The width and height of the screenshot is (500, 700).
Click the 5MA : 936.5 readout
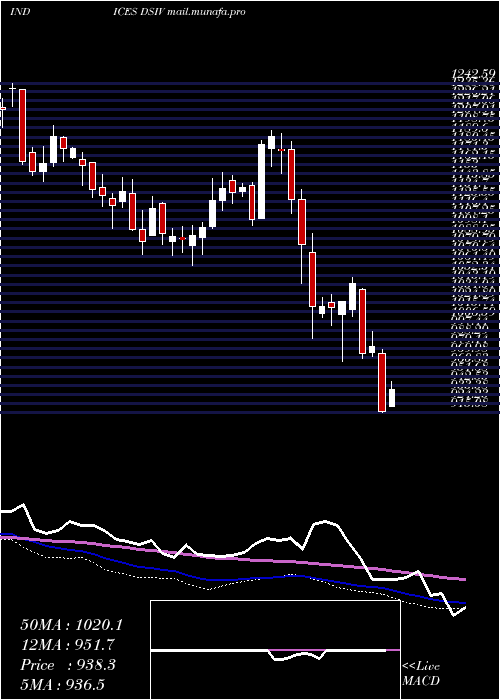[62, 684]
